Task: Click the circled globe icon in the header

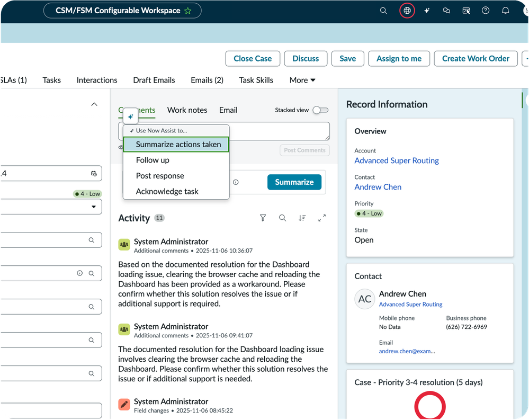Action: coord(407,11)
